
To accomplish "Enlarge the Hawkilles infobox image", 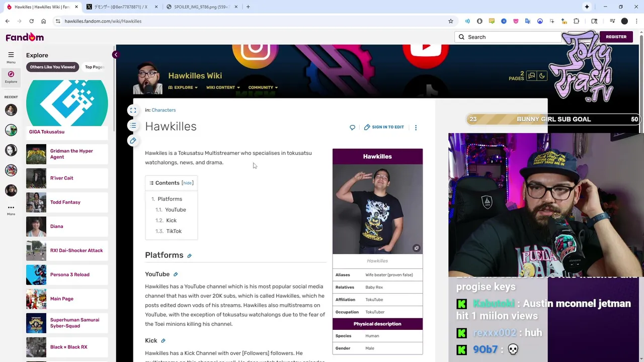I will 416,248.
